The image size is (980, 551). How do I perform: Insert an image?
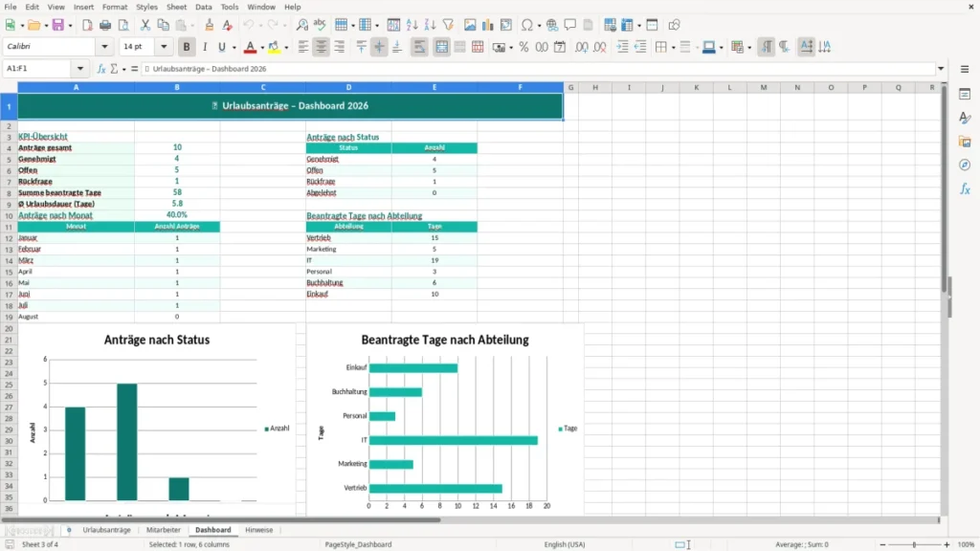470,25
